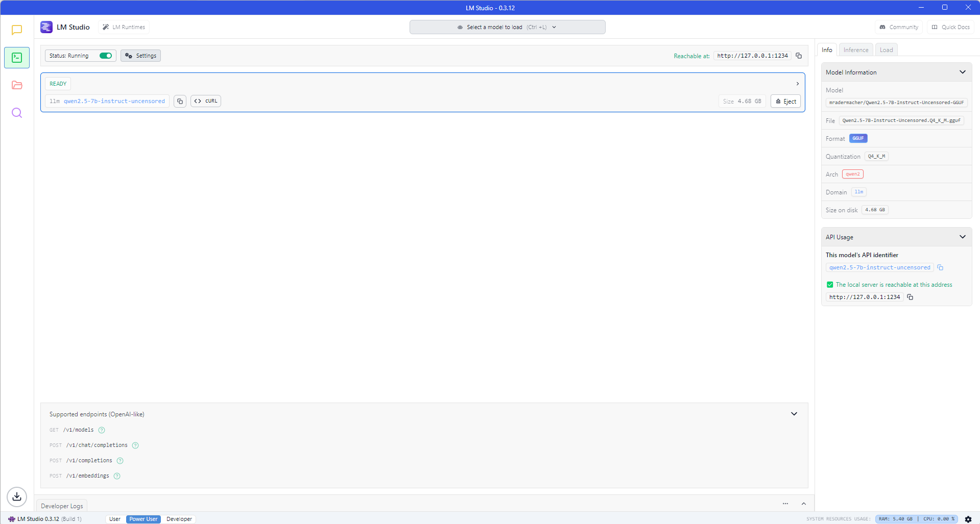Click the LM Studio logo icon
Viewport: 980px width, 524px height.
46,27
